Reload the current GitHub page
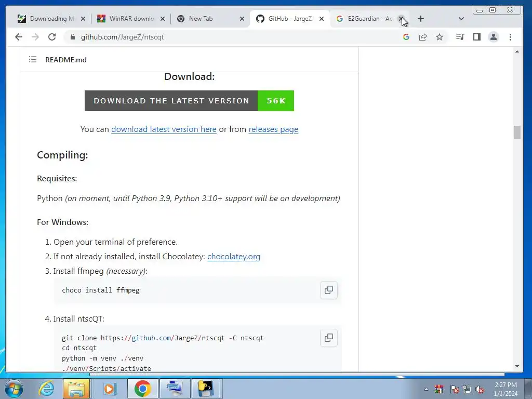 click(52, 37)
